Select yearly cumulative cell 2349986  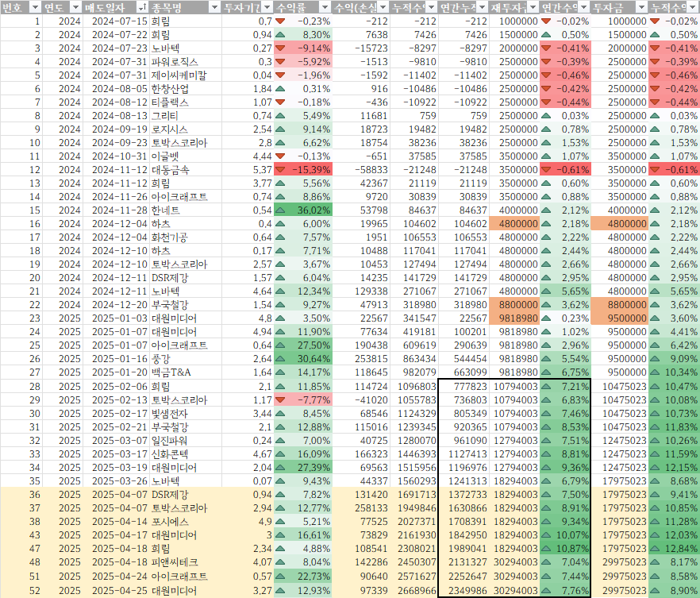tap(463, 590)
